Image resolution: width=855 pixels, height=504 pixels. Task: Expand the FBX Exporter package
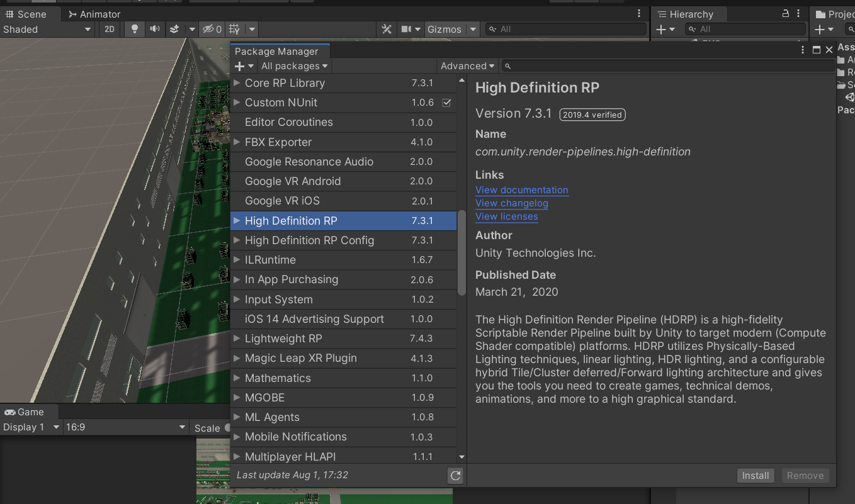click(x=237, y=142)
